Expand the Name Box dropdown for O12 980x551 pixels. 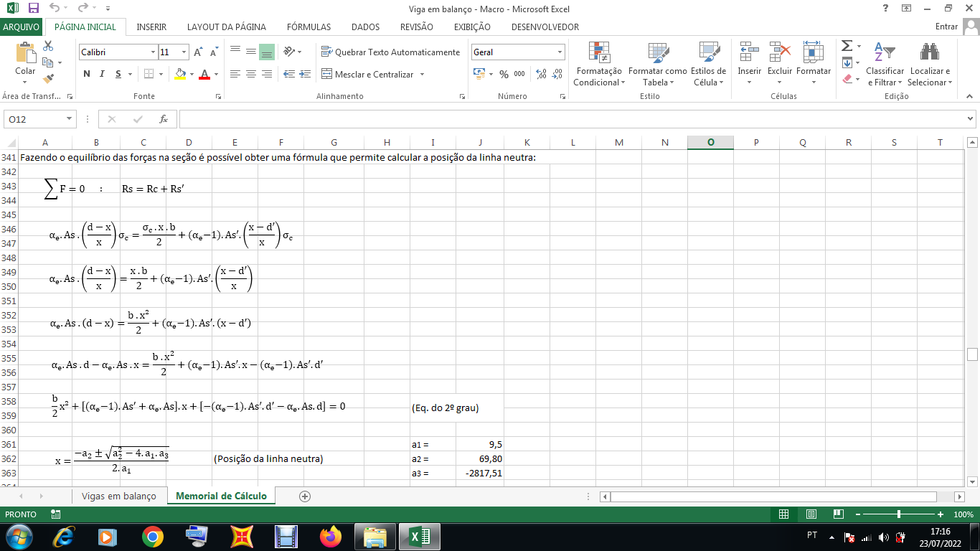pyautogui.click(x=70, y=119)
